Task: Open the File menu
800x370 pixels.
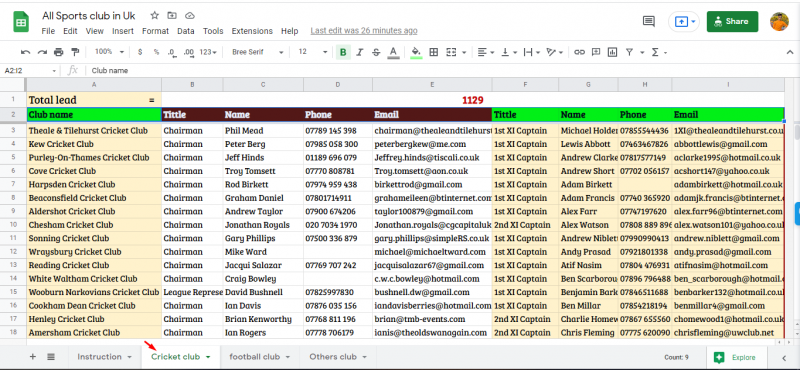Action: click(48, 31)
